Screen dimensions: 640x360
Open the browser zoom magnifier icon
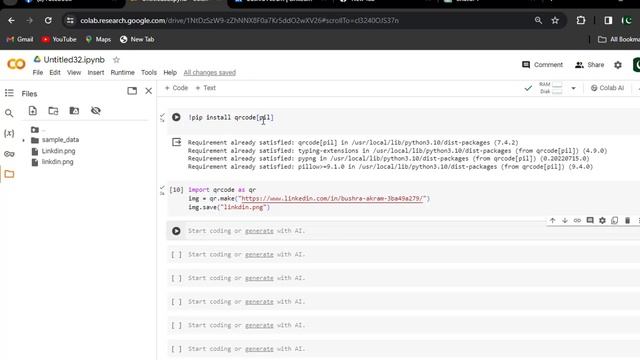point(538,20)
